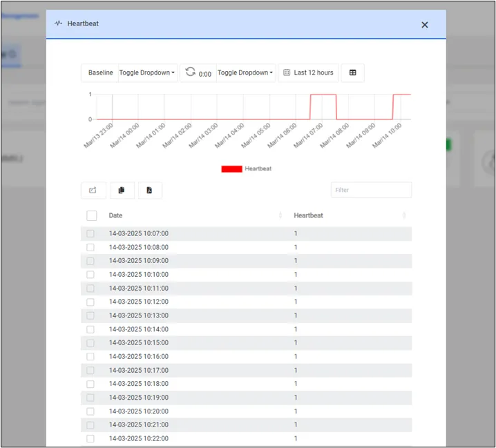Image resolution: width=496 pixels, height=448 pixels.
Task: Check the 14-03-2025 10:12:00 row
Action: pos(90,302)
